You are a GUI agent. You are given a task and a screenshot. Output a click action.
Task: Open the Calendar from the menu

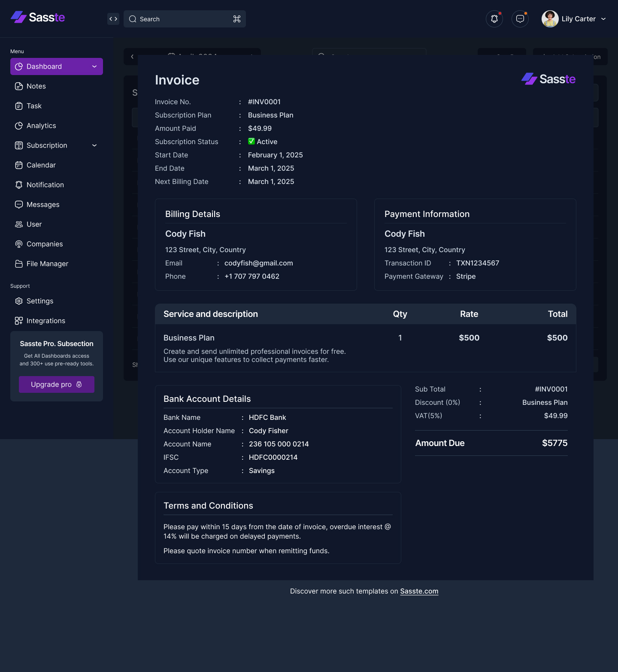(x=41, y=165)
